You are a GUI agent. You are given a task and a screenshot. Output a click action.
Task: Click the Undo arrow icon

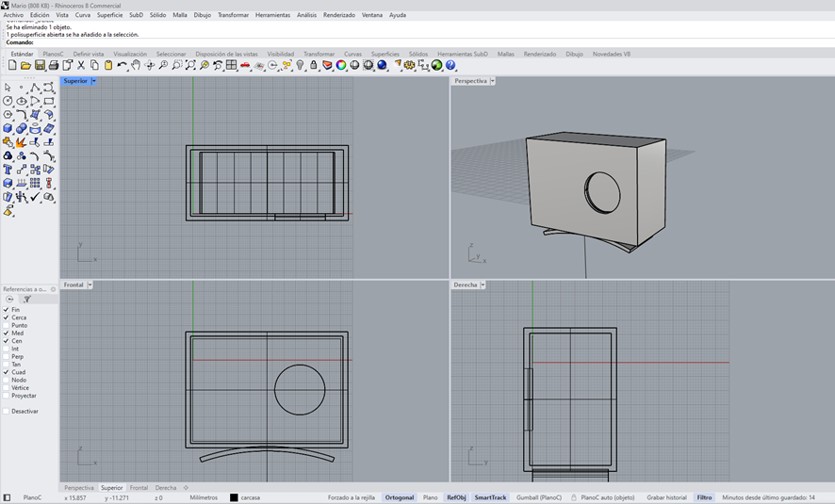click(123, 66)
